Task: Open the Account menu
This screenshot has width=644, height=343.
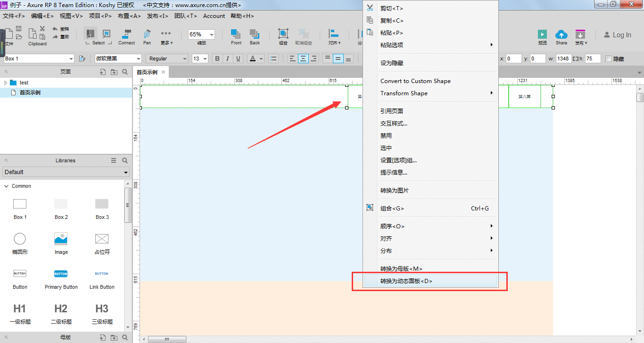Action: 214,16
